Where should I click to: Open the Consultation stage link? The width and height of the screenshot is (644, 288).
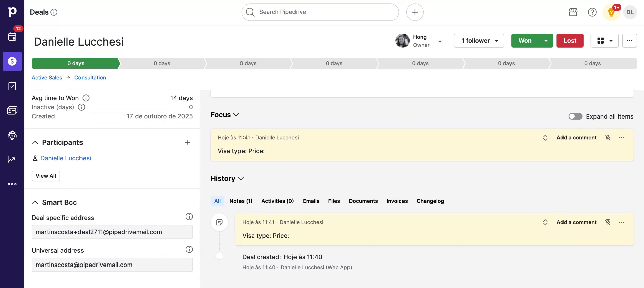90,78
